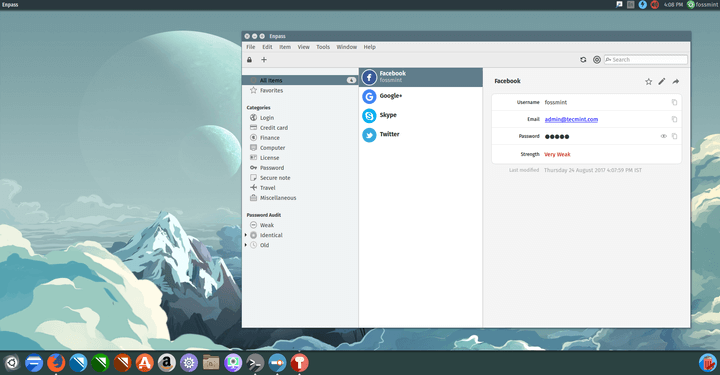Select the Google+ entry
720x375 pixels.
421,96
